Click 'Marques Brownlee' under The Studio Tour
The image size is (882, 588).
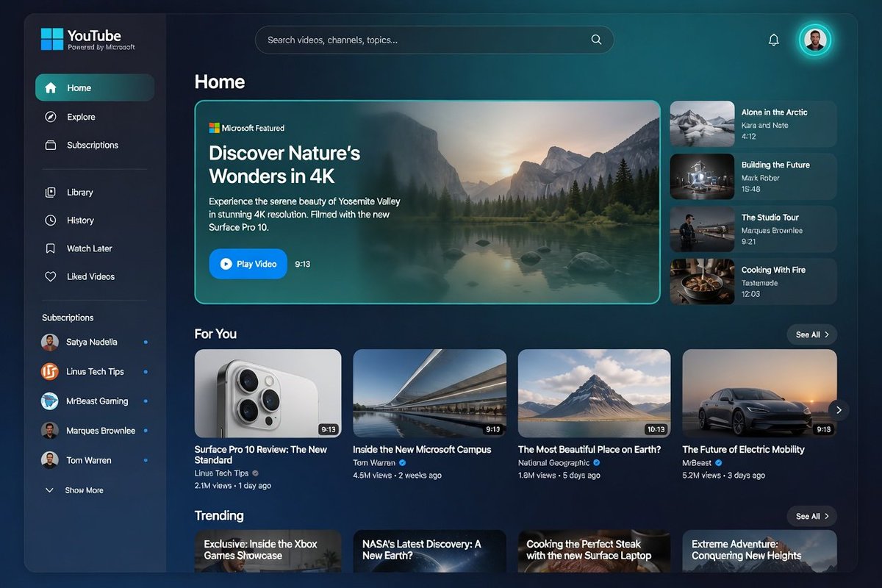tap(772, 231)
